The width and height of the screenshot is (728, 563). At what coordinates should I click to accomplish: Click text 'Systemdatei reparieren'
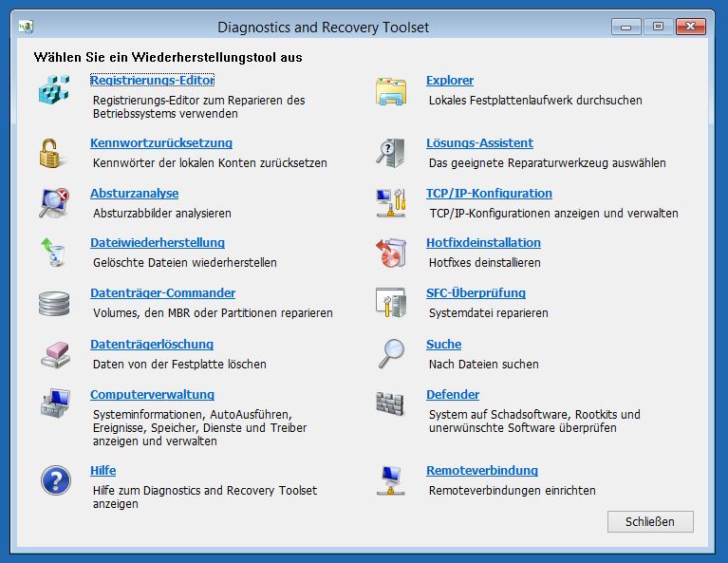coord(489,313)
